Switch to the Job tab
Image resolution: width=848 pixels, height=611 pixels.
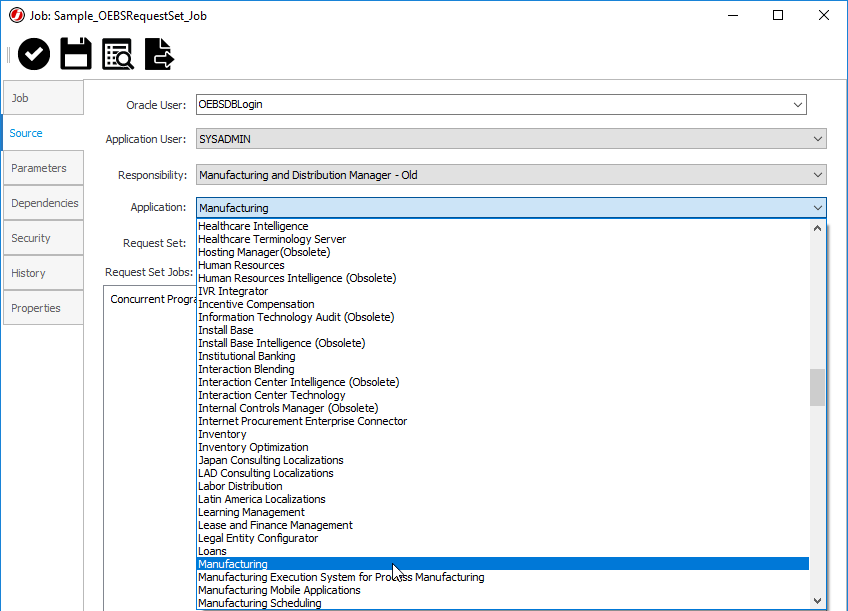point(43,98)
